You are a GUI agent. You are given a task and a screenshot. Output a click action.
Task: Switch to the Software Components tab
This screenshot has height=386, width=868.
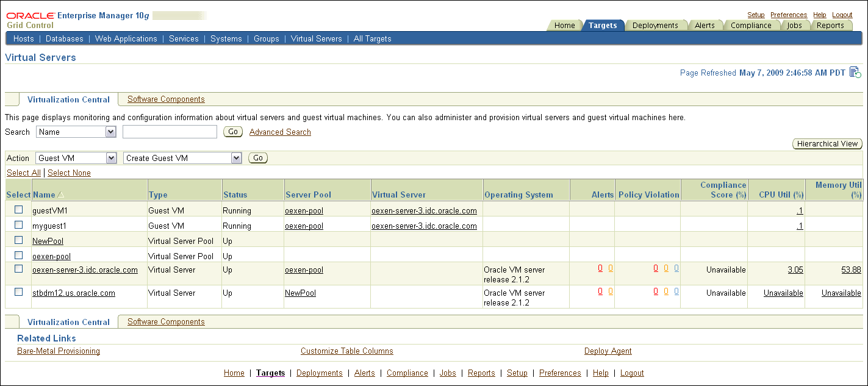tap(165, 99)
